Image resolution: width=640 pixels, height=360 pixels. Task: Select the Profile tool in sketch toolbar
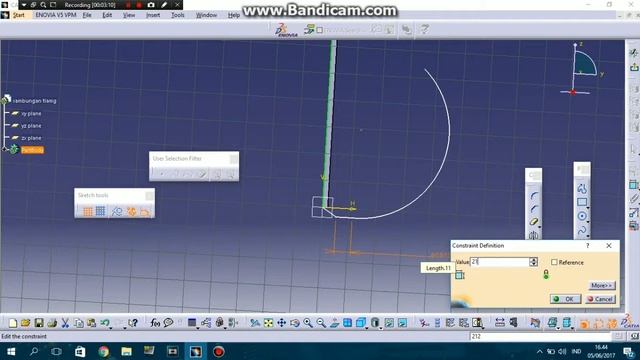[582, 189]
